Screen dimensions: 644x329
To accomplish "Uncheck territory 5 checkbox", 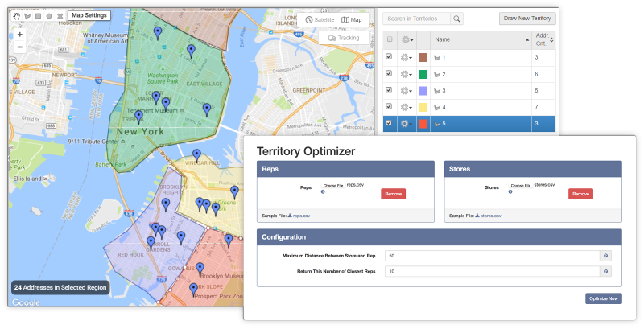I will pos(389,122).
